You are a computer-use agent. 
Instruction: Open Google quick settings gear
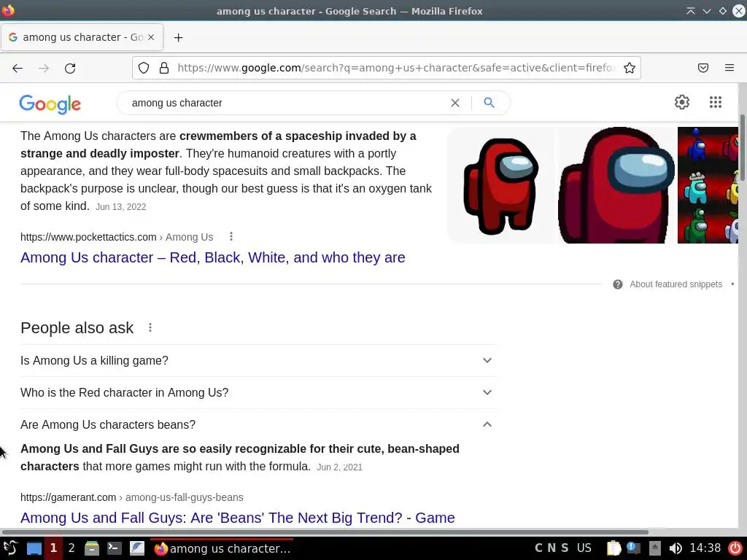pos(682,102)
